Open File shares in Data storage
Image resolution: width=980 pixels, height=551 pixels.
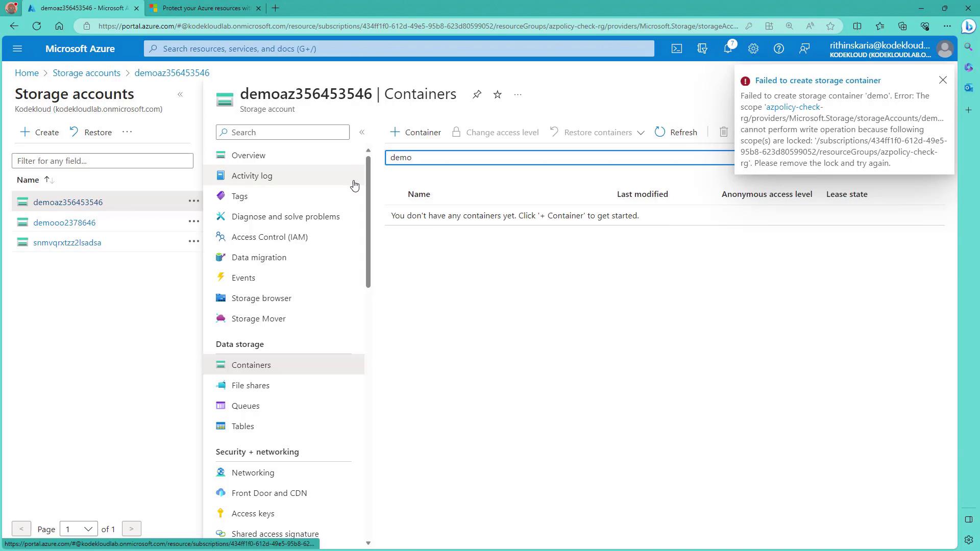pos(250,385)
